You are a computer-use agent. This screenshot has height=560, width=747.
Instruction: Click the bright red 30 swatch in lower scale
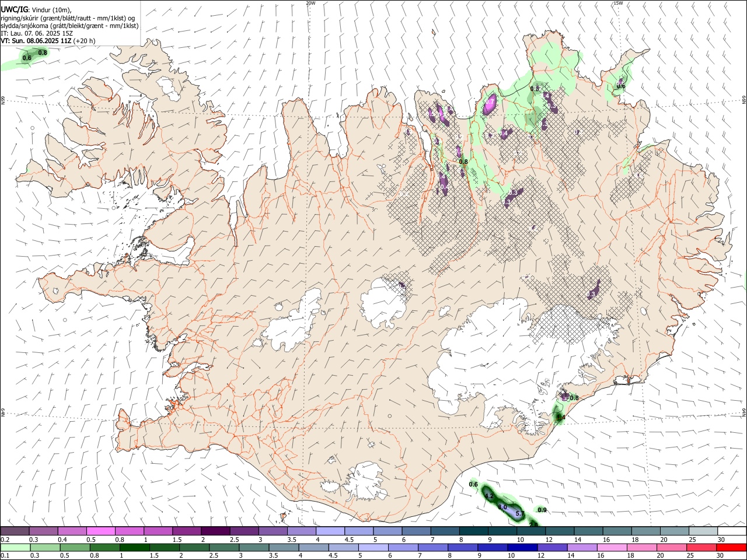coord(732,547)
